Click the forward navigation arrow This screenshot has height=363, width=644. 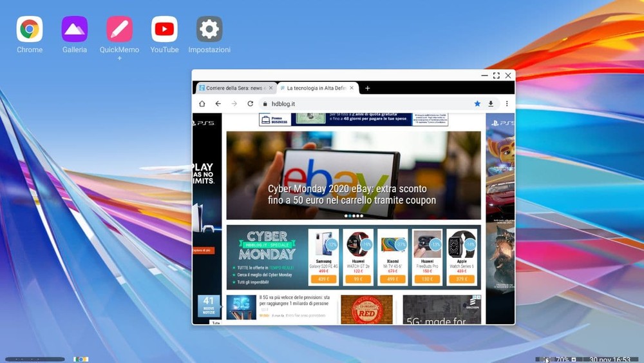(234, 104)
